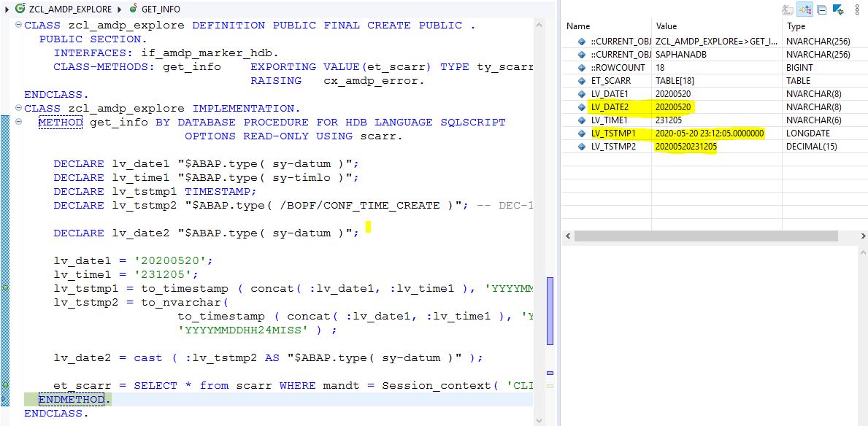
Task: Click the method icon beside GET_INFO breadcrumb
Action: pyautogui.click(x=132, y=9)
